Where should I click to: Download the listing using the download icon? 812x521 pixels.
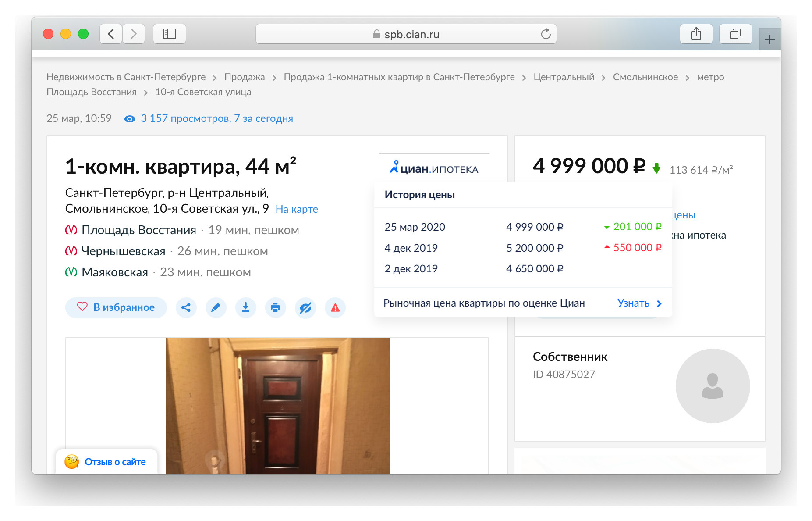[x=246, y=307]
